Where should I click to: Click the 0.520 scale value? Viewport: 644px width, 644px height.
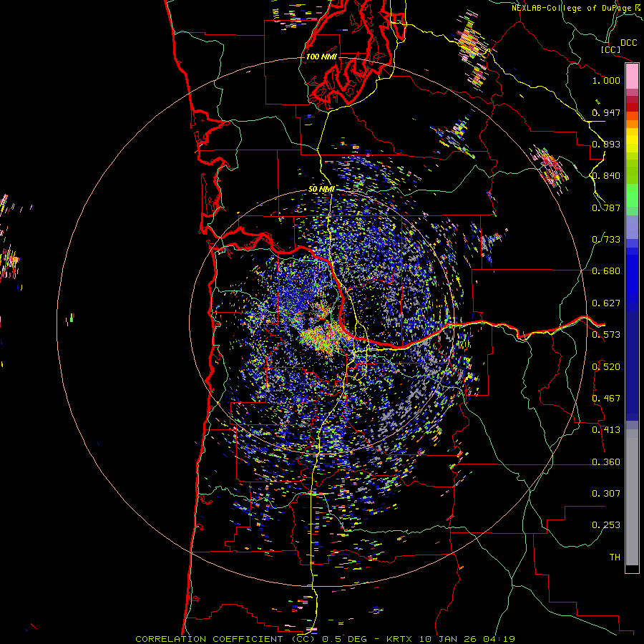click(606, 367)
